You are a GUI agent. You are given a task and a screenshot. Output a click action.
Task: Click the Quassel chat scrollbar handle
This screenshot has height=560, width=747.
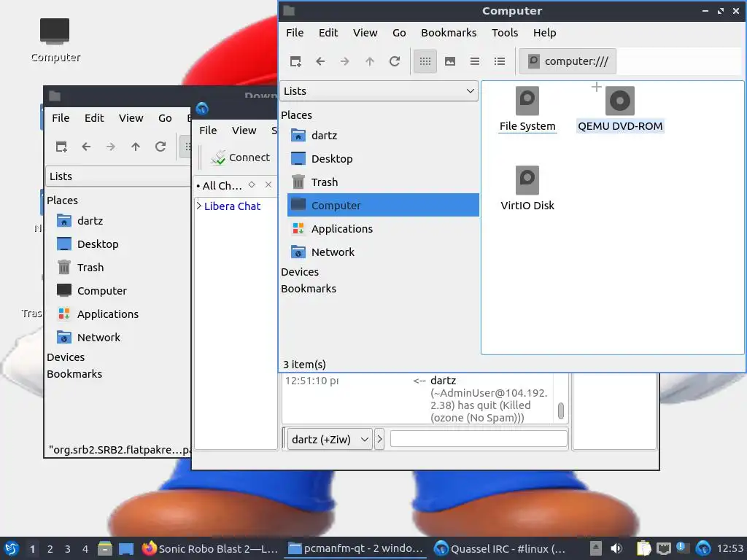point(561,411)
